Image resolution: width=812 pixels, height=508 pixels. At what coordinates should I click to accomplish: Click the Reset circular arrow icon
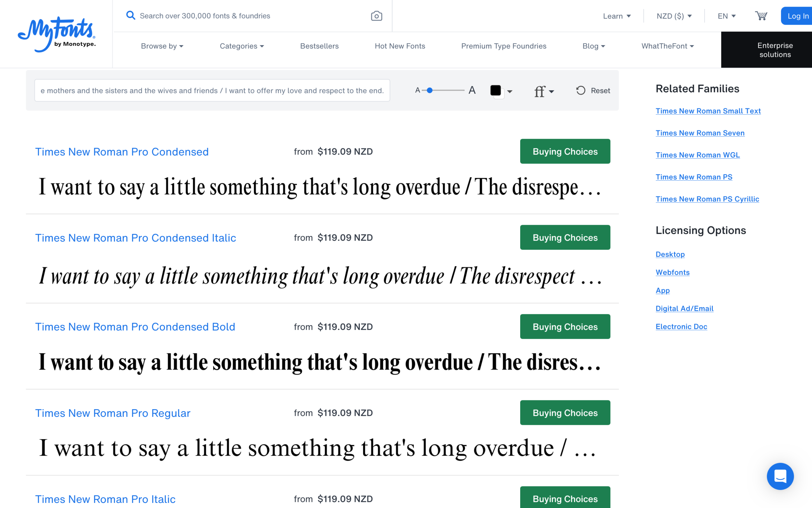580,90
